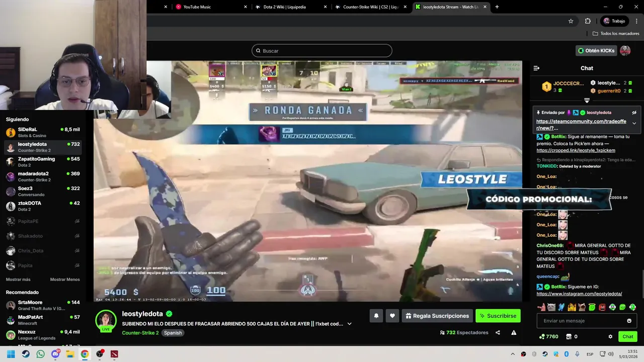Viewport: 644px width, 362px height.
Task: Open Nexxuz recommended channel
Action: tap(43, 335)
